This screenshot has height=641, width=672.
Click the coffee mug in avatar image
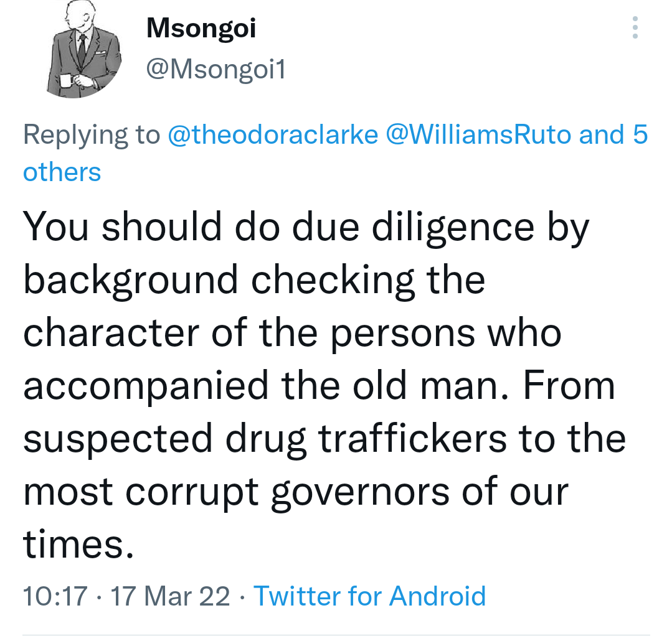click(x=66, y=80)
